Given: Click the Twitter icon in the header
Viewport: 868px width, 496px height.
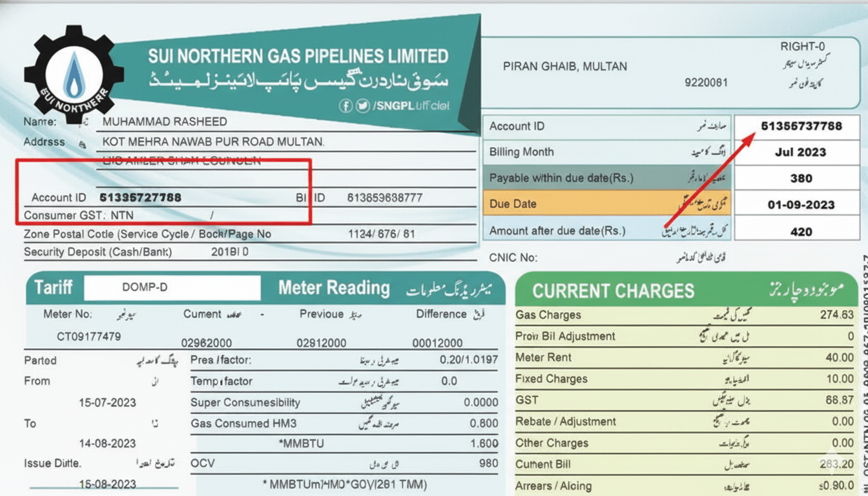Looking at the screenshot, I should point(363,105).
